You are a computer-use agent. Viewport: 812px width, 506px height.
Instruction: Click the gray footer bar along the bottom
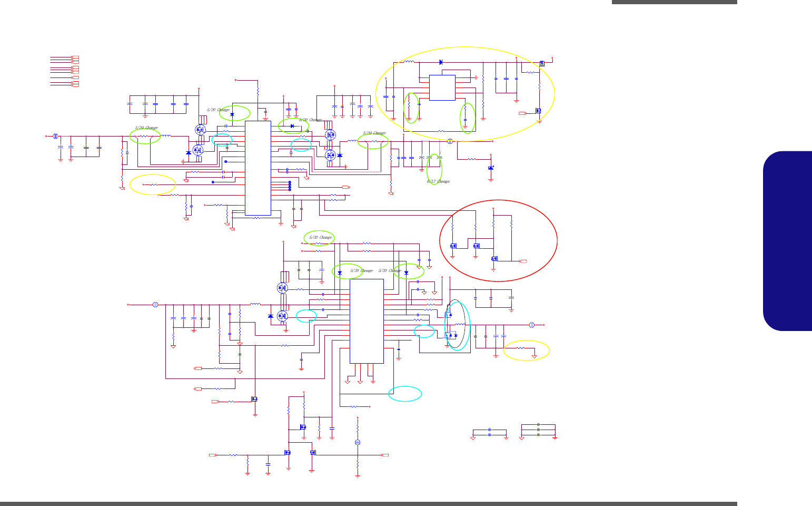(369, 504)
